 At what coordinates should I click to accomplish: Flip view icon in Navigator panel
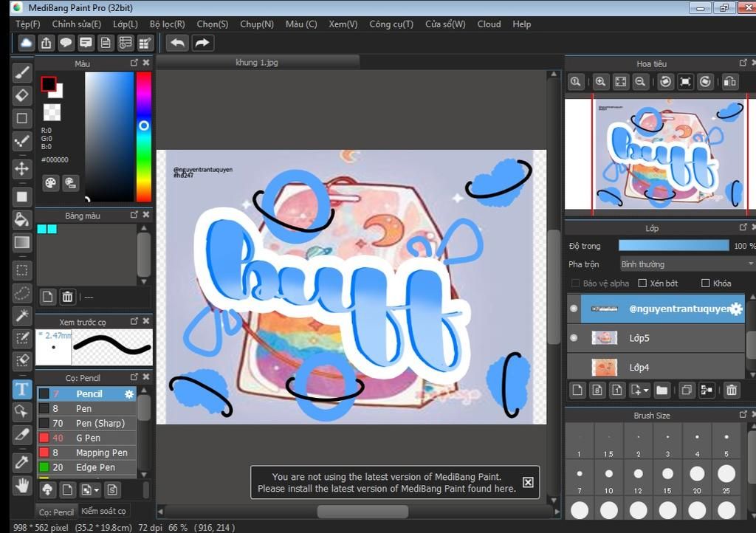[x=730, y=82]
